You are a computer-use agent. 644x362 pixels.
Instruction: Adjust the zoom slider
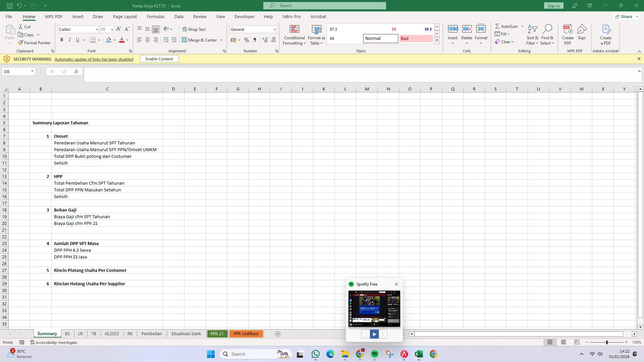coord(607,342)
